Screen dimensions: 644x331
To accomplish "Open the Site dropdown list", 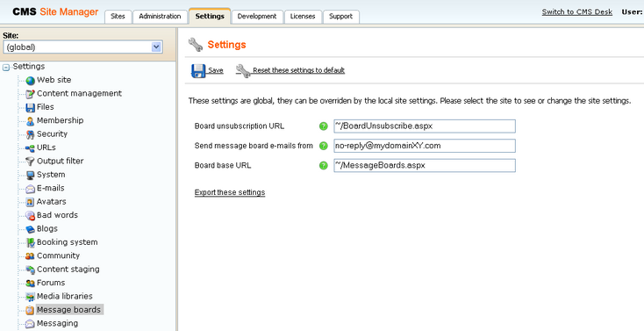I will (x=156, y=47).
